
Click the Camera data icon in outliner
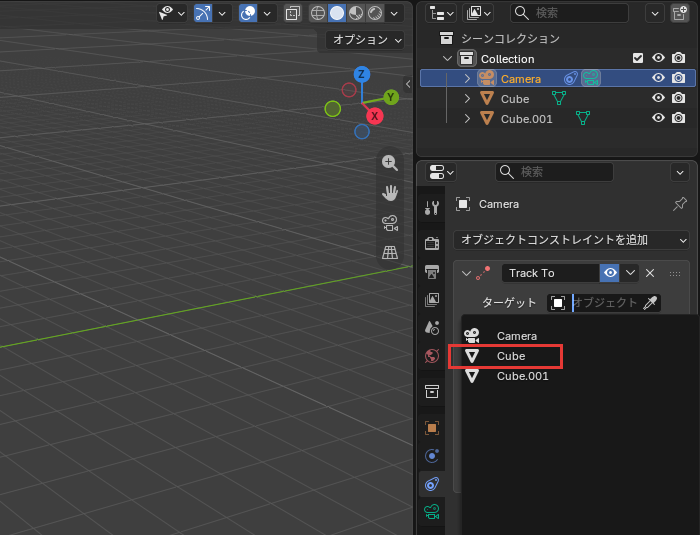coord(591,79)
